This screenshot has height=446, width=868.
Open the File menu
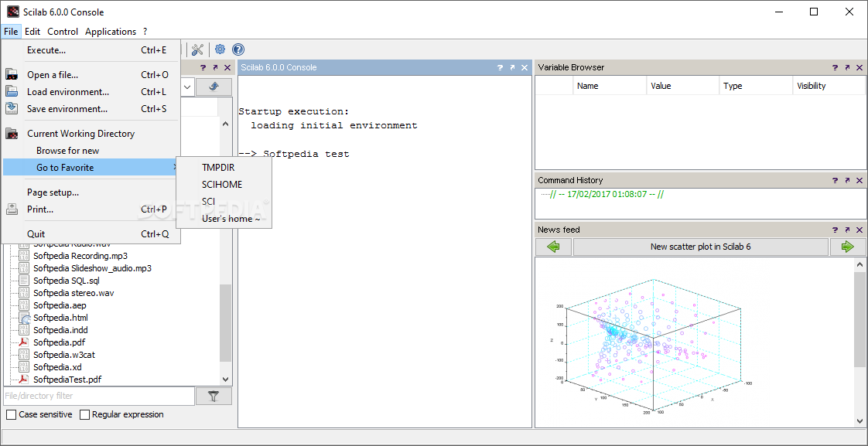[11, 32]
